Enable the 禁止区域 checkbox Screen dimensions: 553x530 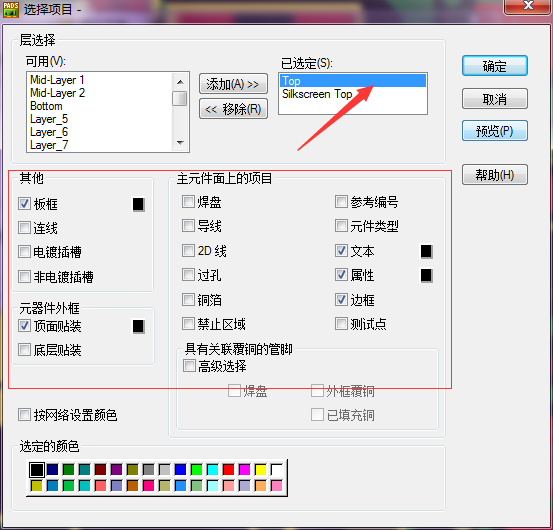coord(188,323)
